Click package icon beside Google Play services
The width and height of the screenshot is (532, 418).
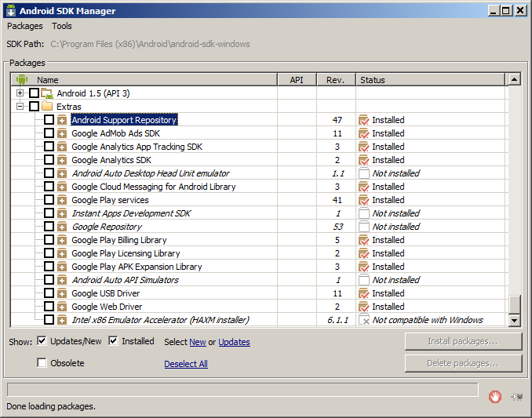(x=62, y=200)
